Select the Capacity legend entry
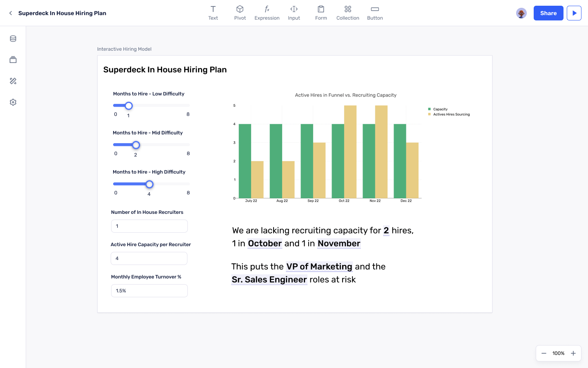588x368 pixels. pyautogui.click(x=438, y=109)
